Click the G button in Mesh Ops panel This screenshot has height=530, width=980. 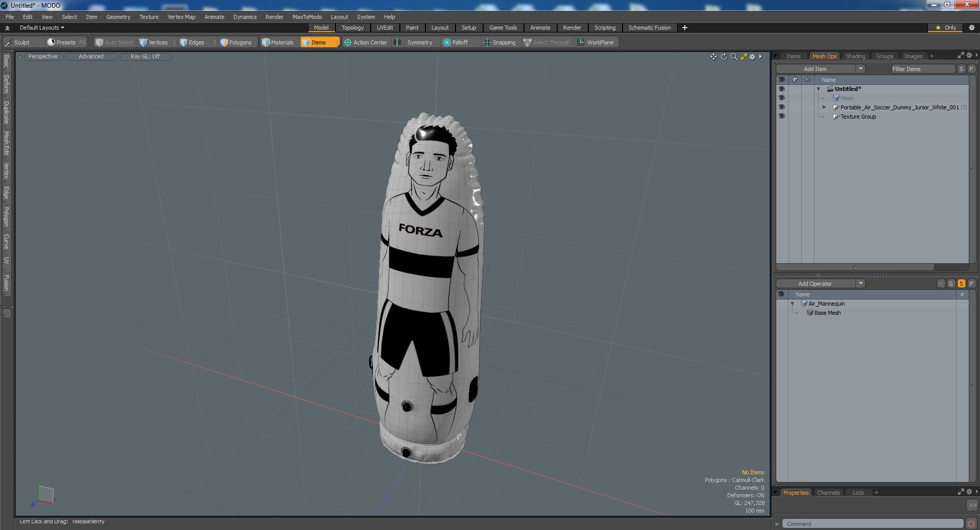[x=951, y=284]
